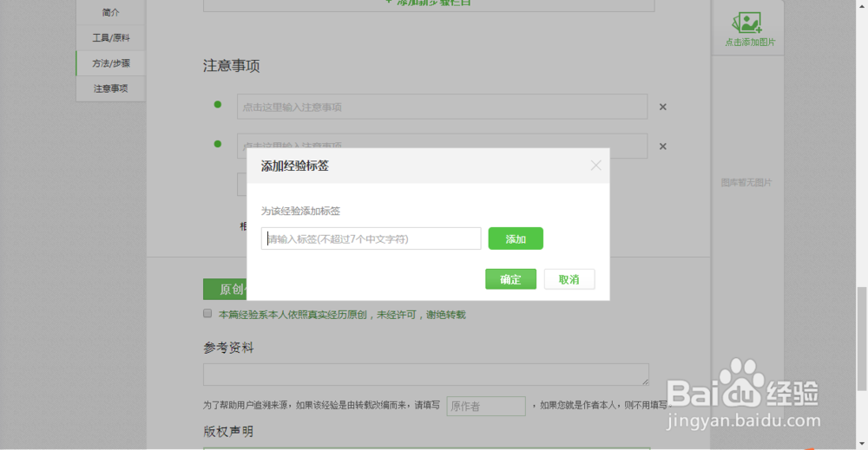Remove the second 注意事项 entry with X
The height and width of the screenshot is (450, 868).
point(662,147)
